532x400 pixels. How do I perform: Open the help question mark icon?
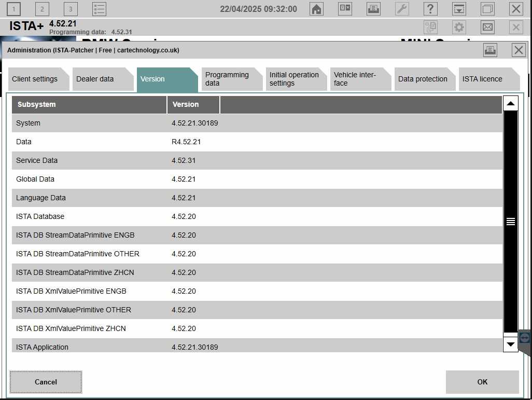tap(430, 9)
